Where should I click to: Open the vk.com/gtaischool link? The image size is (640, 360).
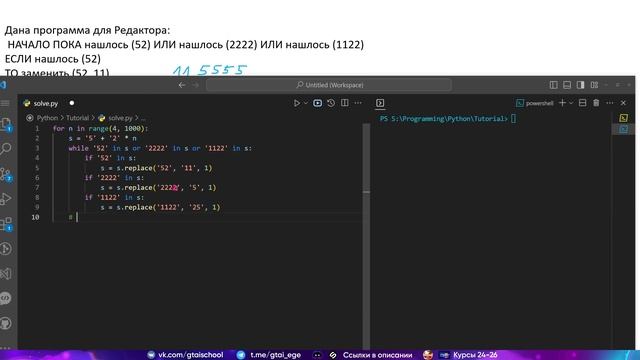pos(191,355)
